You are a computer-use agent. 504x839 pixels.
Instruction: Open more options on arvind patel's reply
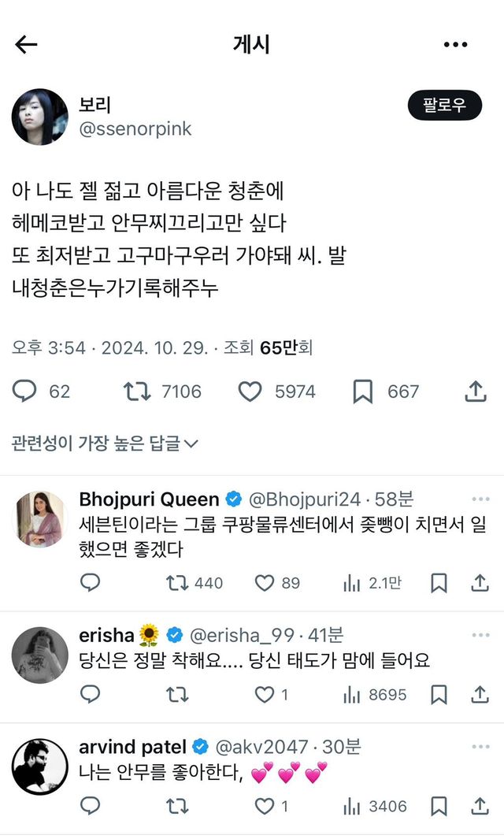tap(480, 747)
